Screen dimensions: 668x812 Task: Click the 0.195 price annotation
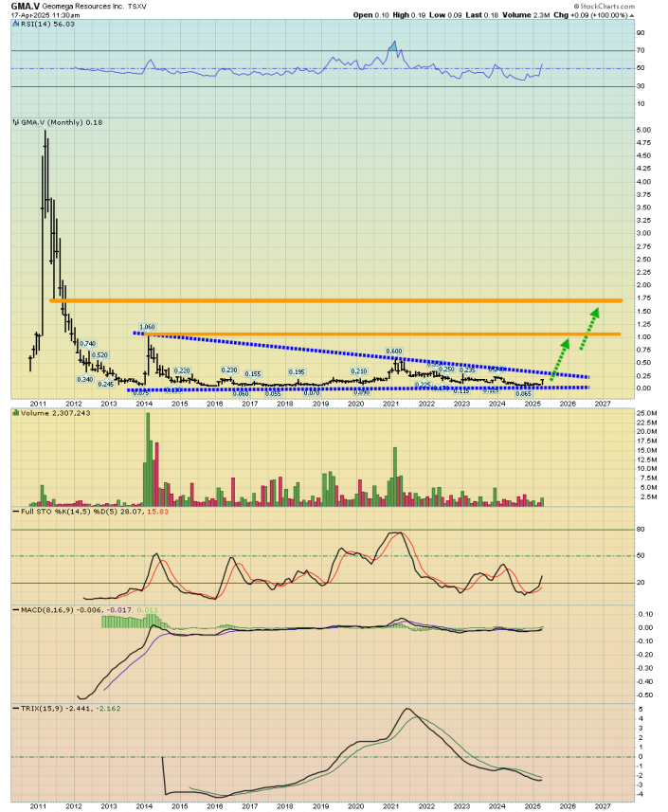click(297, 371)
